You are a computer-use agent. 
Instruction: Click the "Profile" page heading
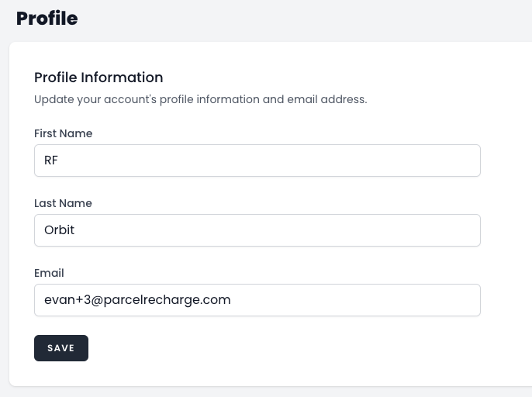(47, 18)
